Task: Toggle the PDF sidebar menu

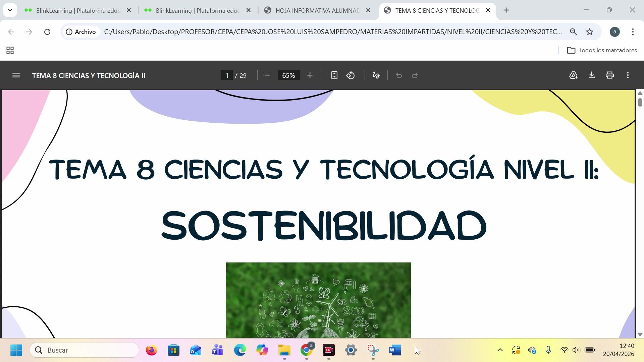Action: (16, 75)
